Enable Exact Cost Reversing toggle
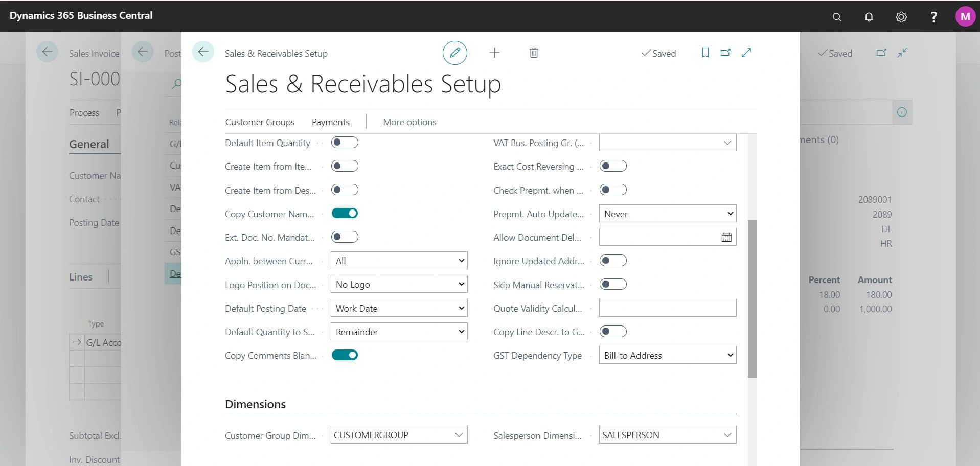The width and height of the screenshot is (980, 466). pyautogui.click(x=613, y=166)
